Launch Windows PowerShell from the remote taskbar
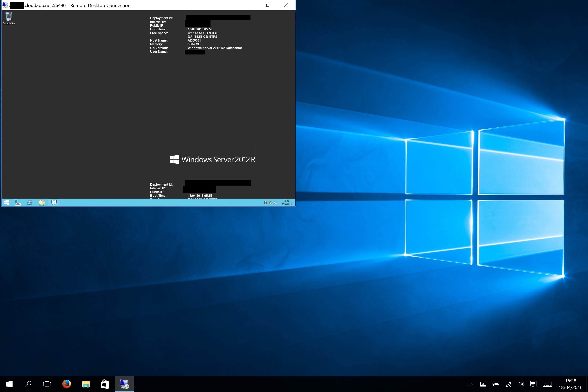 30,202
